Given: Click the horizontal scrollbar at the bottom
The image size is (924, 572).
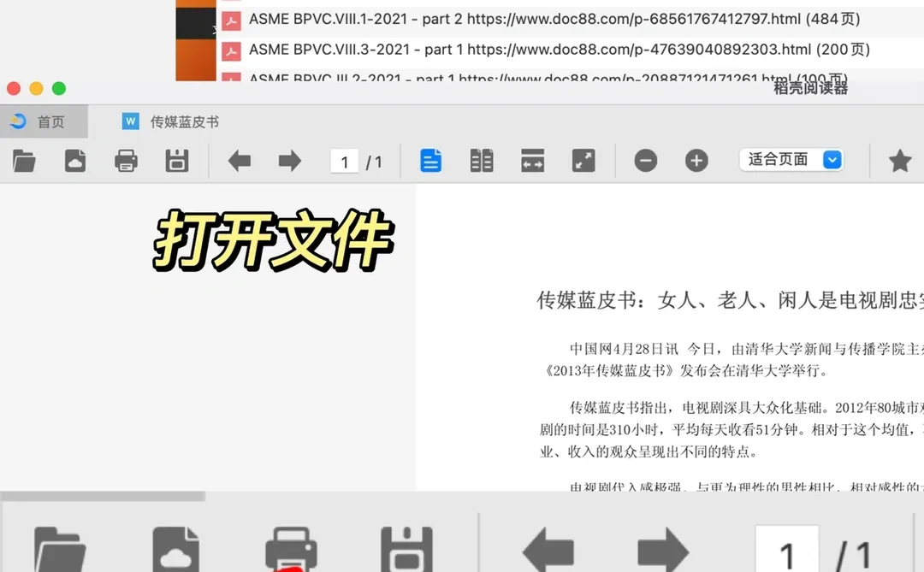Looking at the screenshot, I should tap(103, 494).
